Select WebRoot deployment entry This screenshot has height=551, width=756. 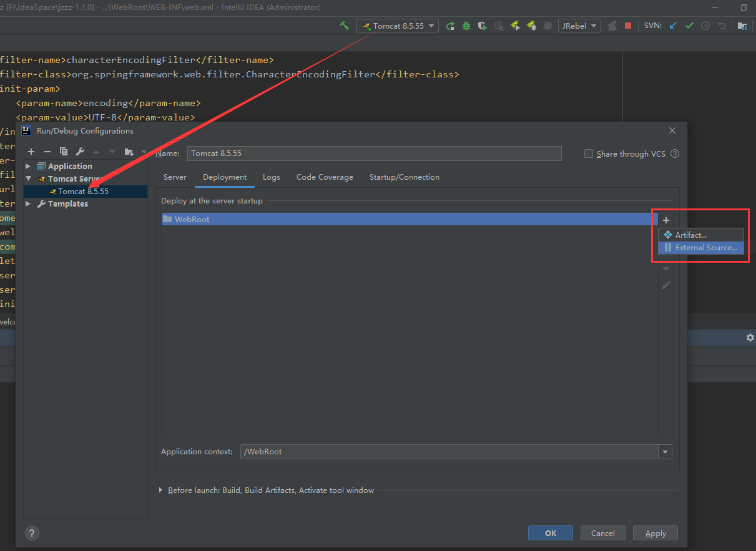tap(410, 219)
